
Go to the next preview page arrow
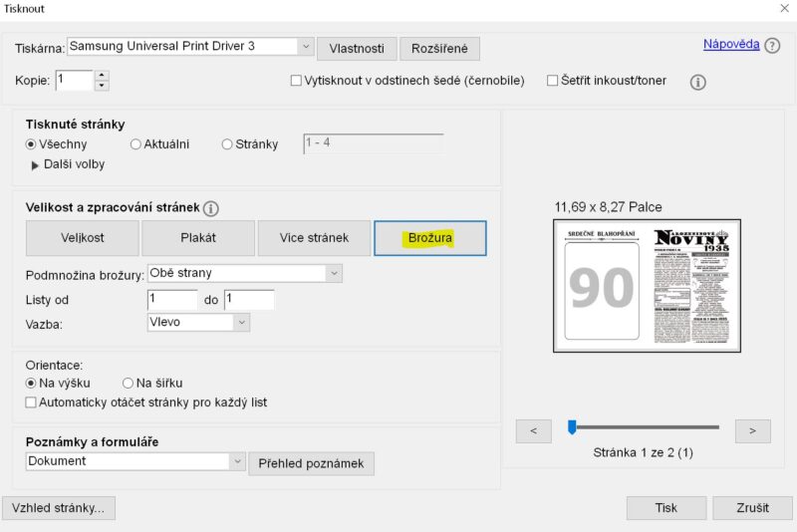753,431
